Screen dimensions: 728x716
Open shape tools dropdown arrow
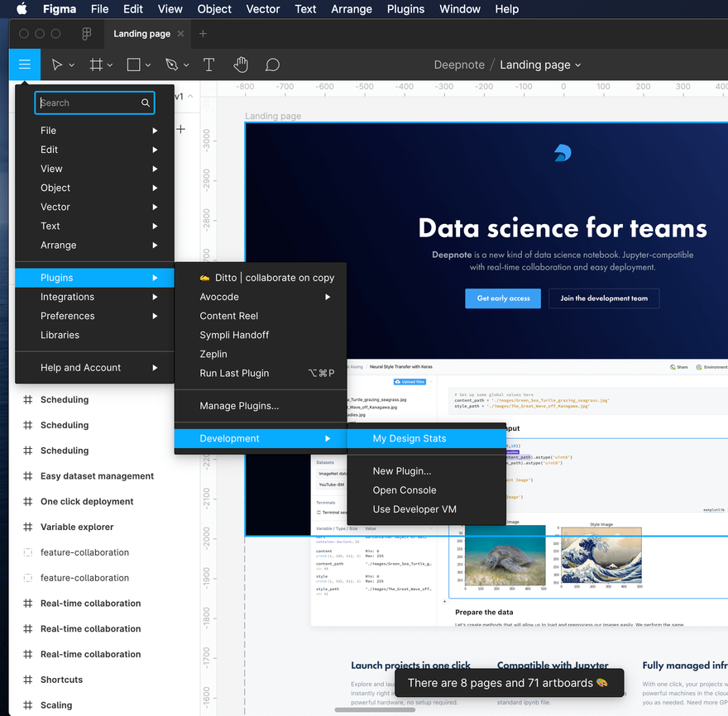[x=148, y=65]
